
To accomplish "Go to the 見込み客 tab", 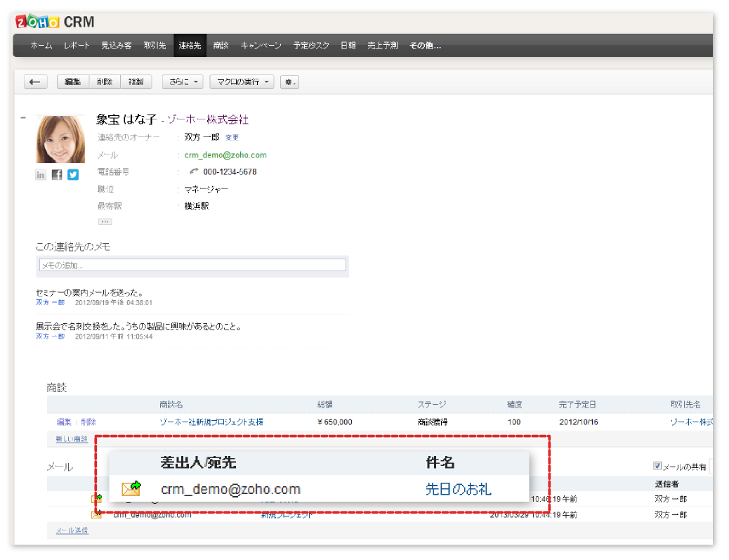I will 116,46.
